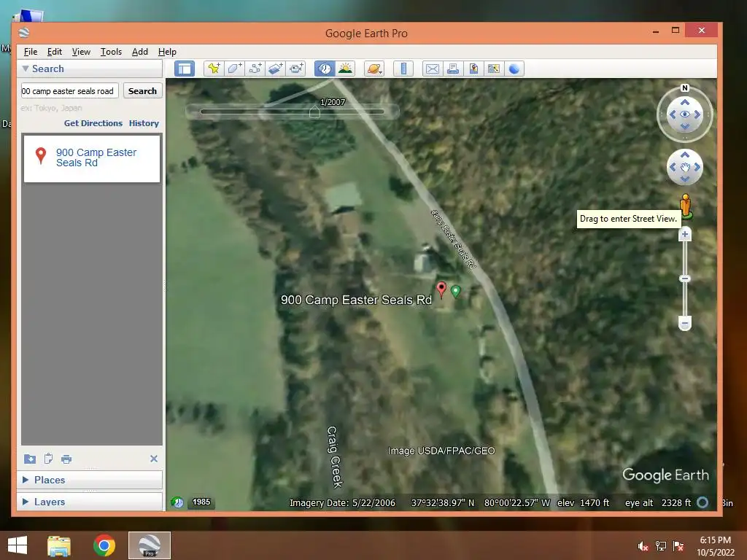The image size is (747, 560).
Task: Open the search History link
Action: pos(144,123)
